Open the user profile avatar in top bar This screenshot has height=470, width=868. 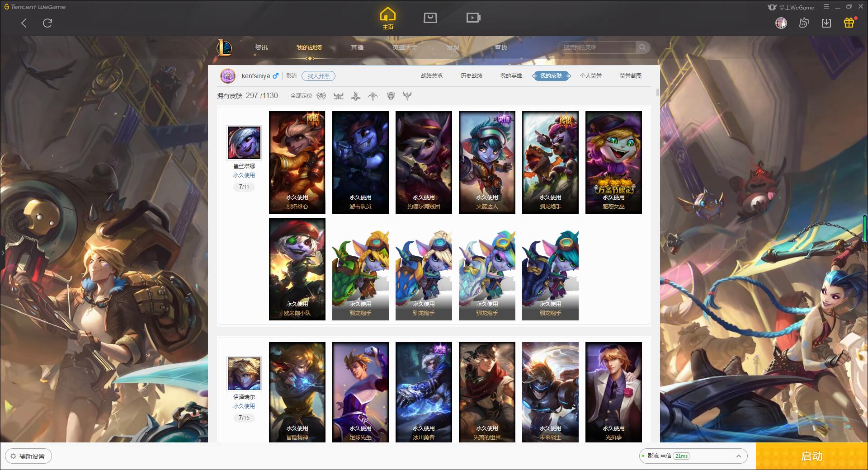pos(781,23)
